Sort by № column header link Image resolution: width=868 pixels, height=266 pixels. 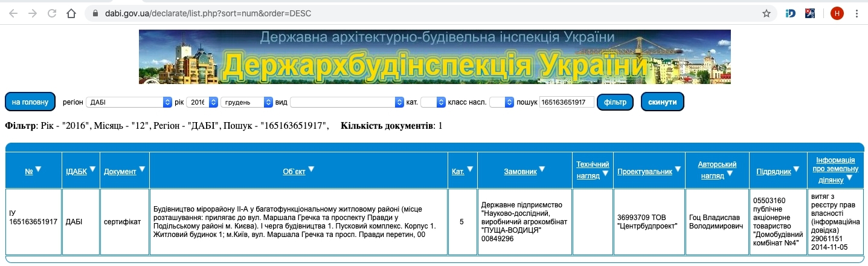(29, 172)
